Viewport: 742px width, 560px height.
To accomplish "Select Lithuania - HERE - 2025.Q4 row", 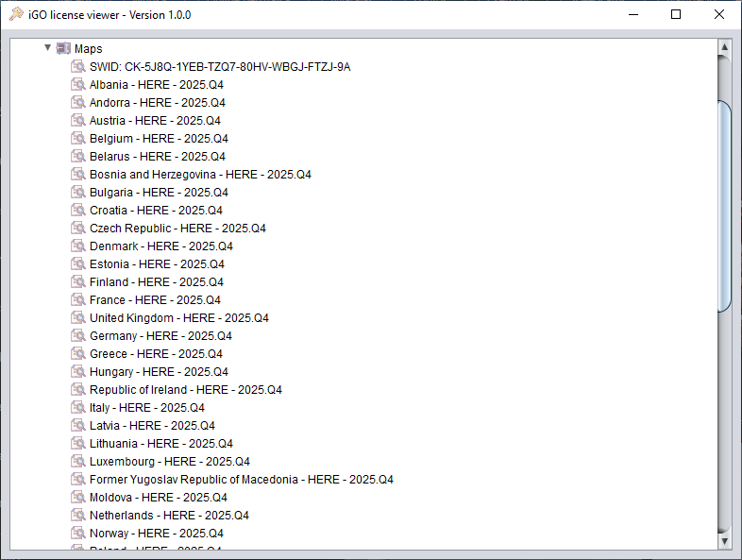I will point(160,445).
